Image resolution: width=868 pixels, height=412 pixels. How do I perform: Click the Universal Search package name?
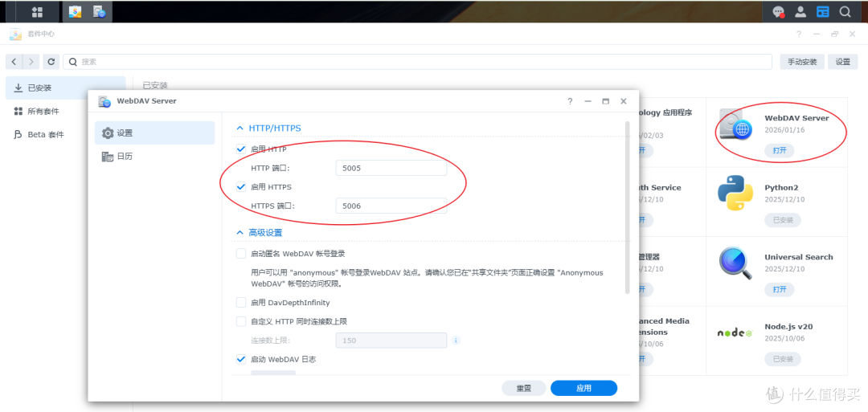pos(798,257)
